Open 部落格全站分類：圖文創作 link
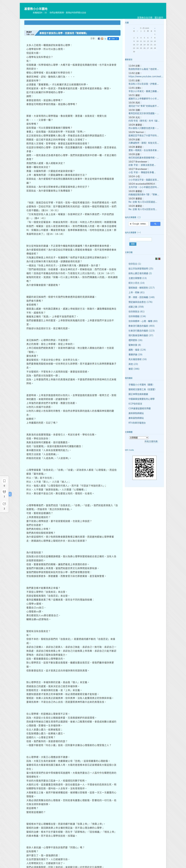The image size is (186, 868). (150, 18)
